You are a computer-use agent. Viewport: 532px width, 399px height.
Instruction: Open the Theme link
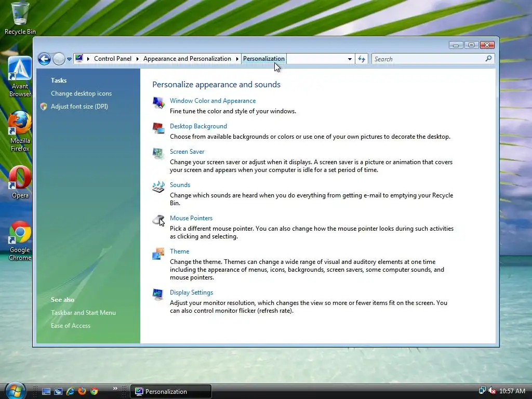pyautogui.click(x=179, y=251)
